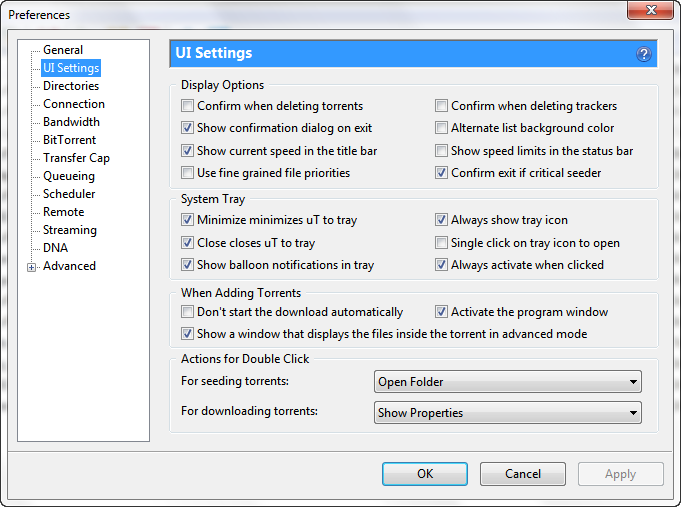The width and height of the screenshot is (681, 507).
Task: Select the Transfer Cap category
Action: (x=76, y=158)
